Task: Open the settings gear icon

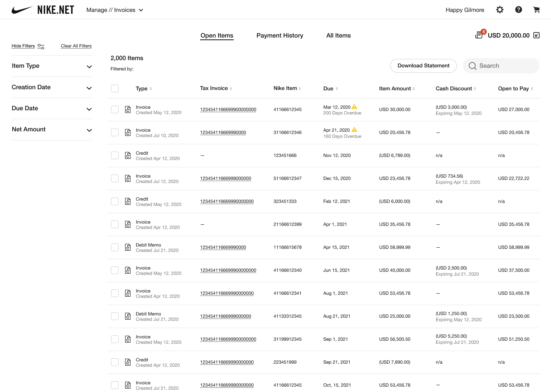Action: 500,10
